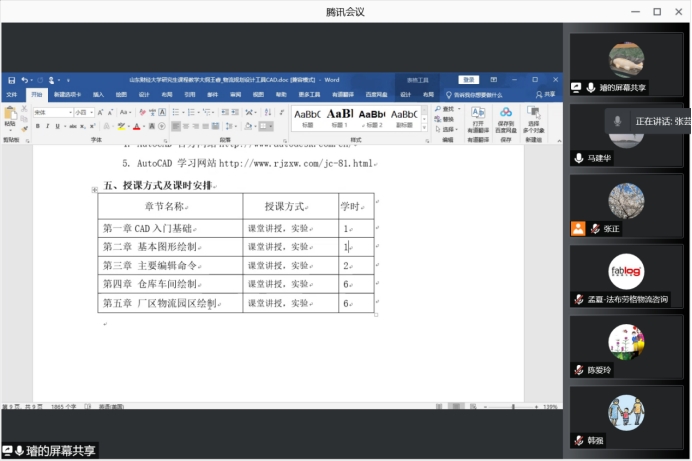Toggle Italic formatting button
This screenshot has width=692, height=461.
47,127
